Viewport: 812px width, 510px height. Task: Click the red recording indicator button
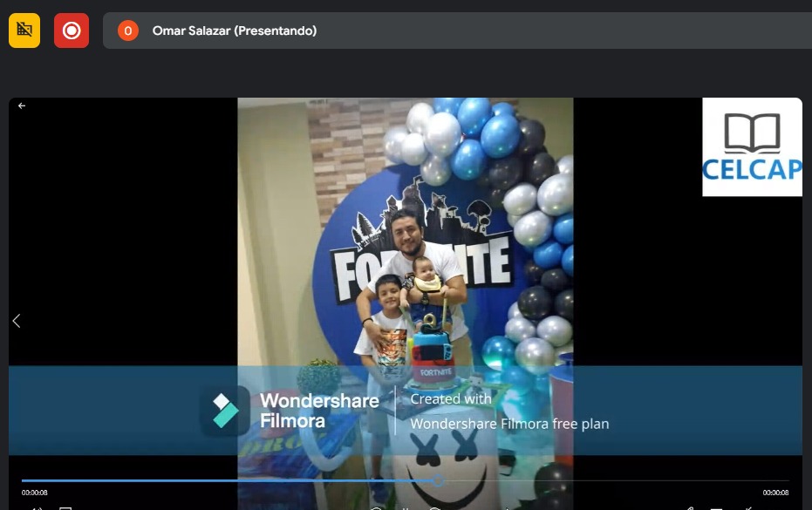coord(72,31)
